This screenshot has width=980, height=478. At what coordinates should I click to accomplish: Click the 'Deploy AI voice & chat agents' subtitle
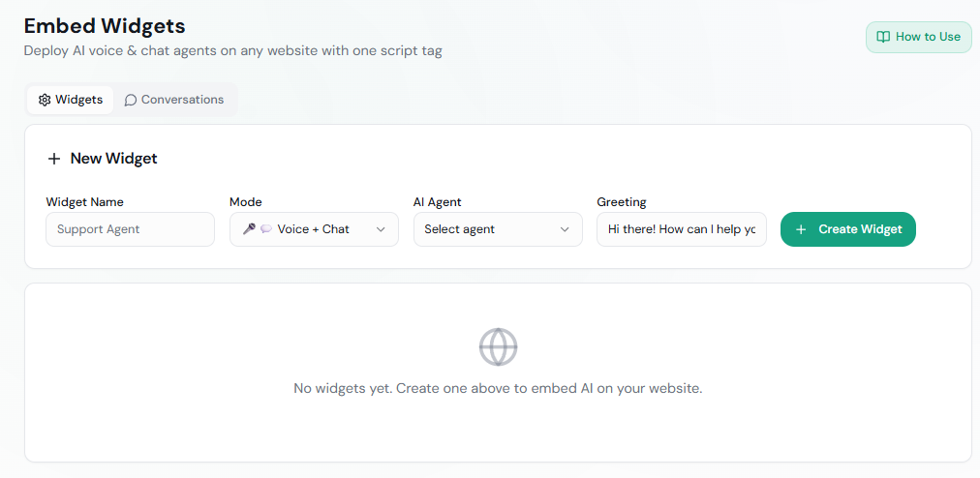(232, 51)
